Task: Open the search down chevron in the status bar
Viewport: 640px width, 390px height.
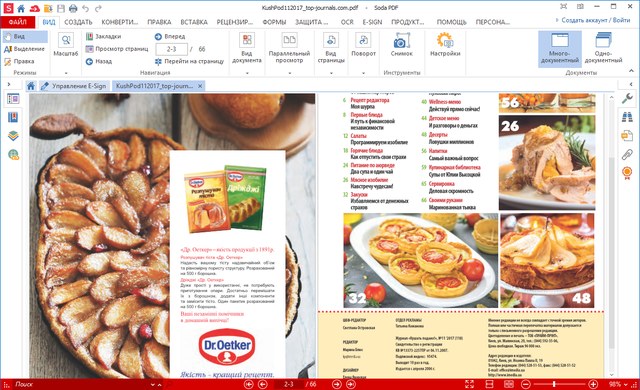Action: [x=153, y=384]
